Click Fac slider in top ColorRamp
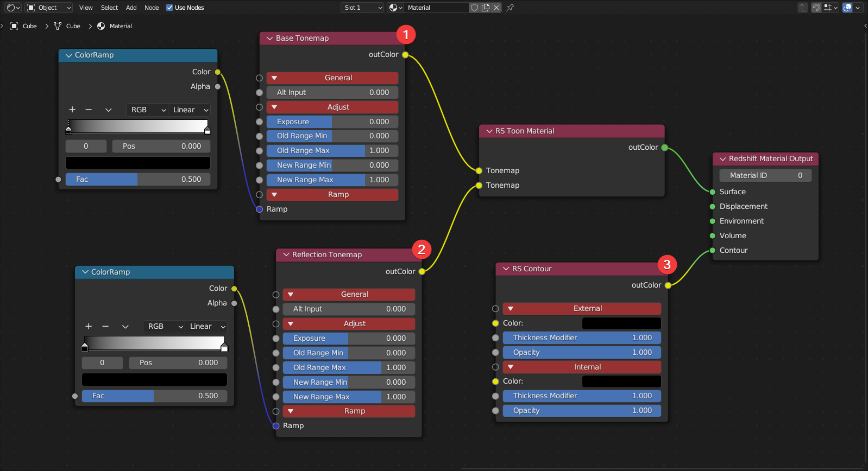This screenshot has width=868, height=471. (x=138, y=179)
